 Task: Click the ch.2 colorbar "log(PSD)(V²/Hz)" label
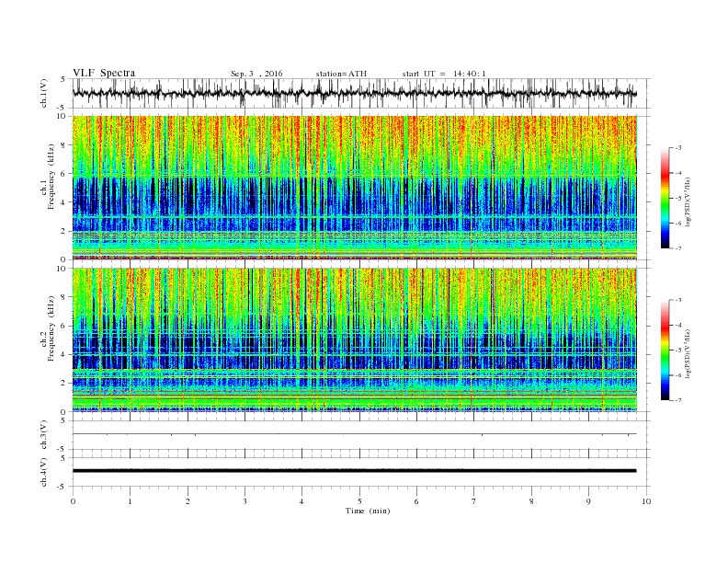pyautogui.click(x=688, y=353)
